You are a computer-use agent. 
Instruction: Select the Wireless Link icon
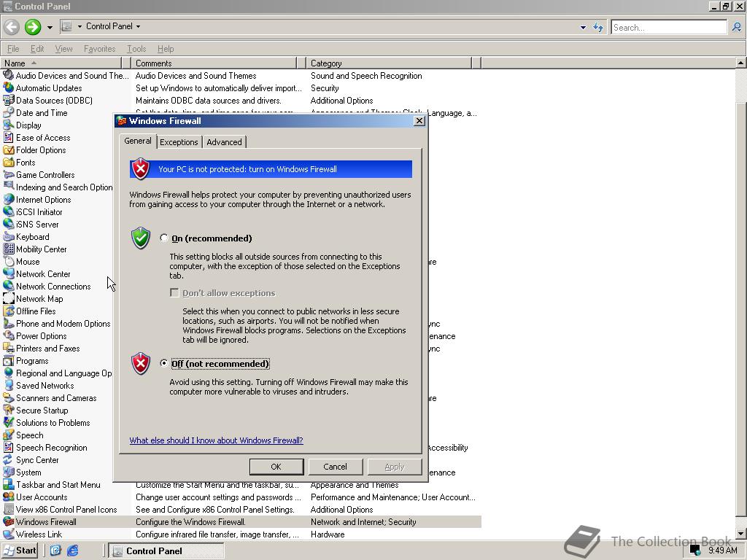click(x=8, y=534)
